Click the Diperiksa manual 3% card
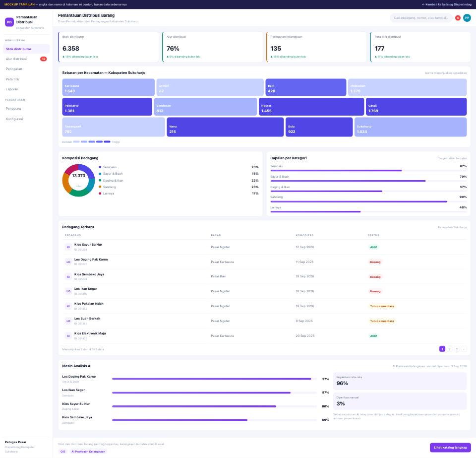The height and width of the screenshot is (458, 476). coord(400,401)
